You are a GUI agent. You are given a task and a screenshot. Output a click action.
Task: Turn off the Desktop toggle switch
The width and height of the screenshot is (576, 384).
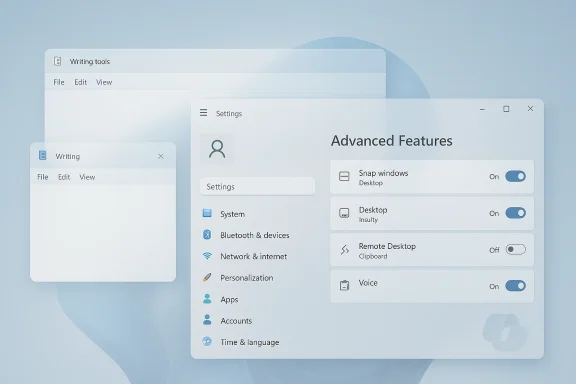(x=515, y=213)
